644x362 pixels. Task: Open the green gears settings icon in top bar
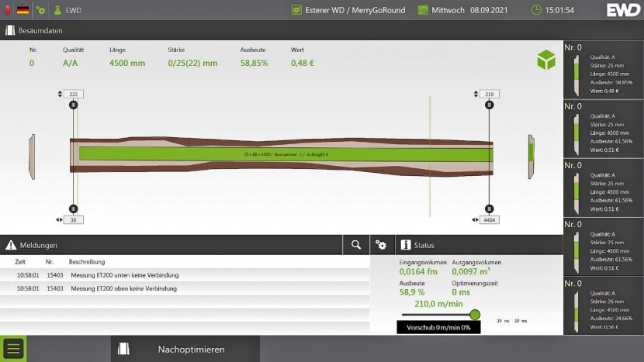40,10
